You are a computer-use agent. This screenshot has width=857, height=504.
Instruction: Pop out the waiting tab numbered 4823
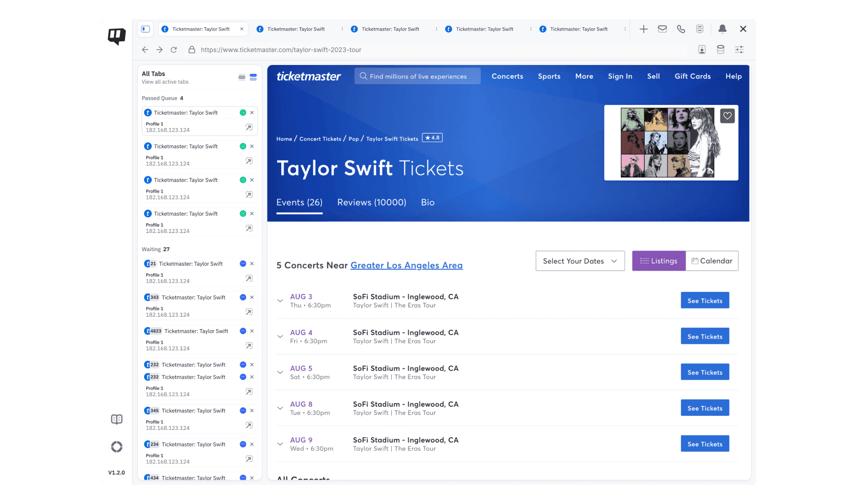[249, 346]
